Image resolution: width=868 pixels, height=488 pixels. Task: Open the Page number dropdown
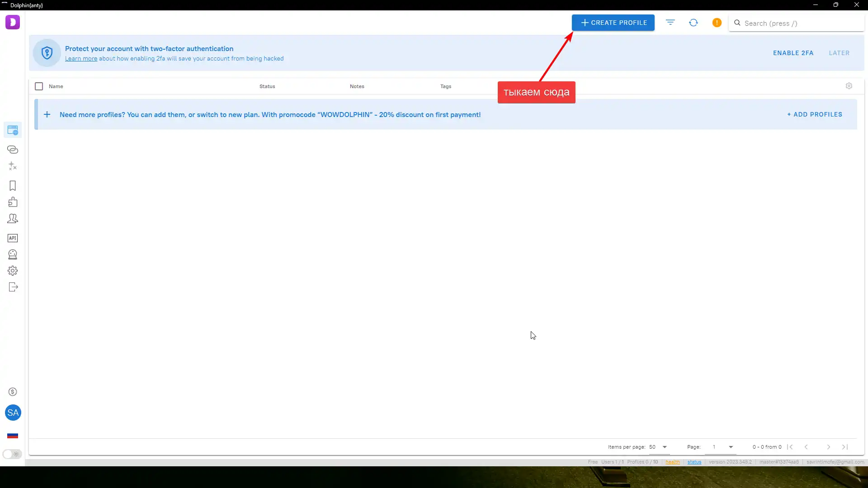coord(720,447)
